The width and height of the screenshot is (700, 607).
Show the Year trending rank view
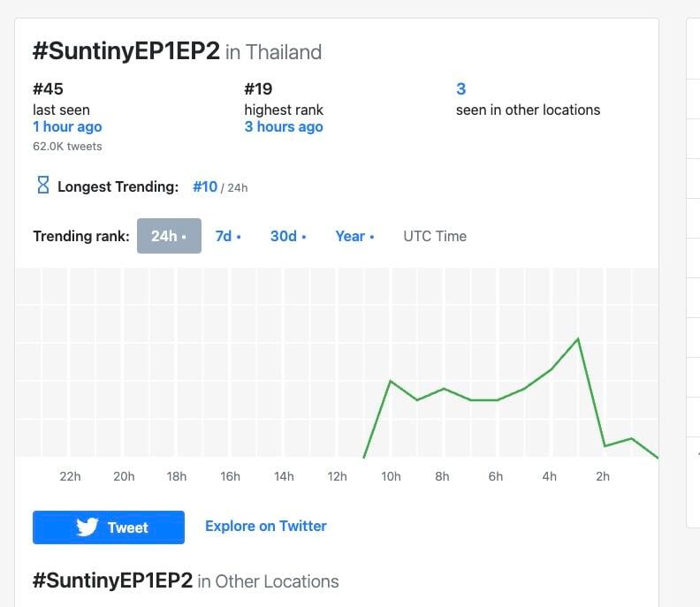(355, 236)
